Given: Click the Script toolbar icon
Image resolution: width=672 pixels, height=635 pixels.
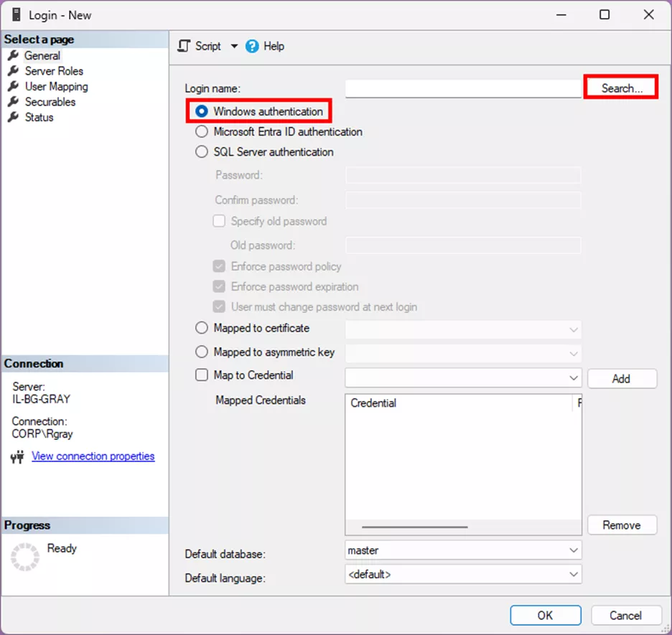Looking at the screenshot, I should coord(184,46).
